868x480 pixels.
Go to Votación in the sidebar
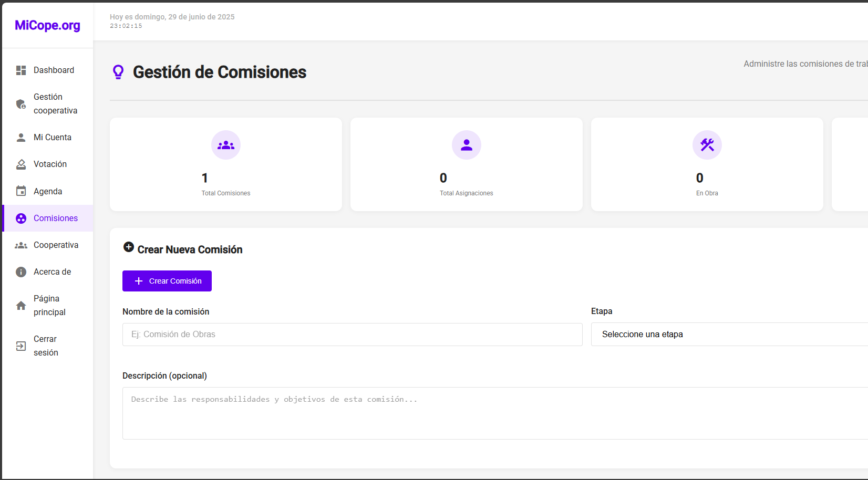pyautogui.click(x=50, y=164)
